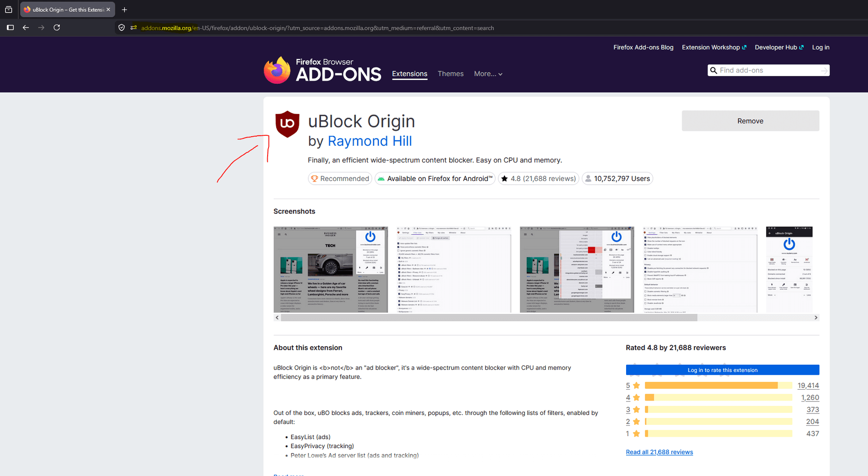Click "About this extension" heading
Viewport: 868px width, 476px height.
click(x=308, y=347)
